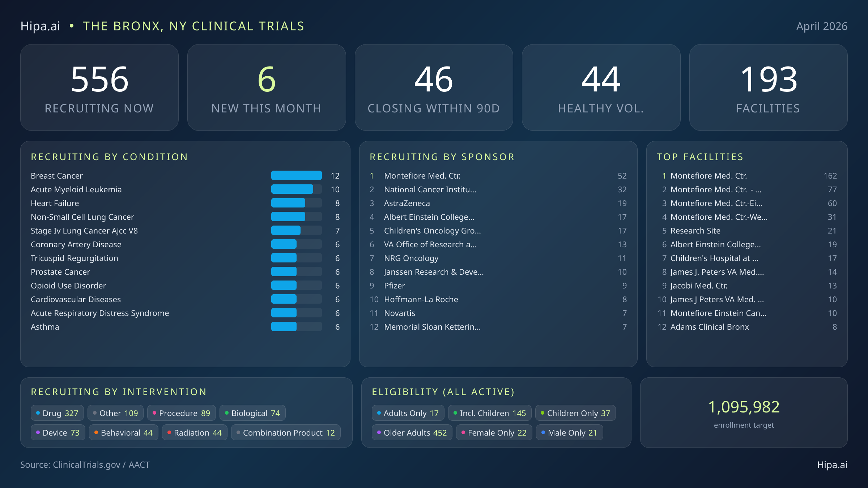The width and height of the screenshot is (868, 488).
Task: Open the Source: ClinicalTrials.gov / AACT footer
Action: coord(85,465)
